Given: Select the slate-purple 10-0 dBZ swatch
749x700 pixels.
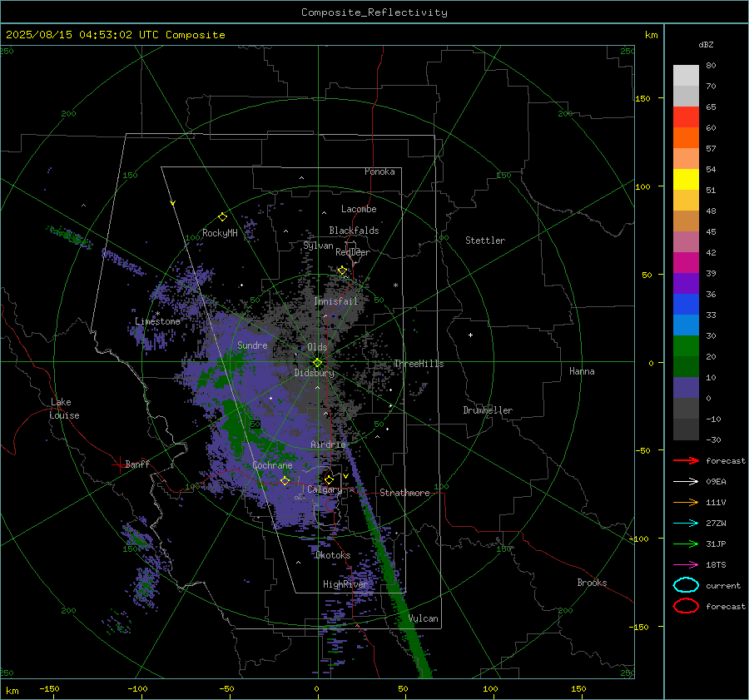Looking at the screenshot, I should (x=686, y=388).
